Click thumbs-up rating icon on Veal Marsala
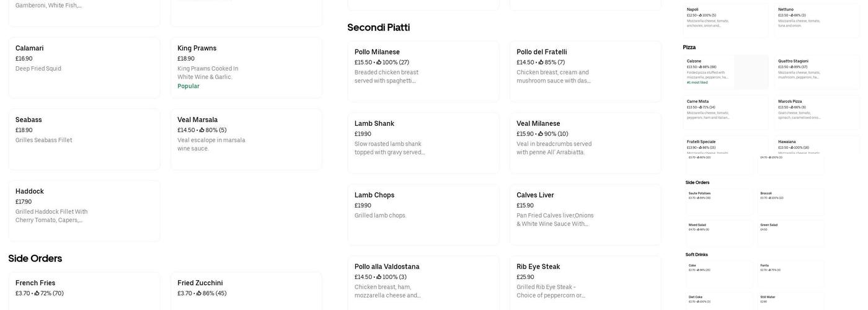Viewport: 868px width, 310px height. [202, 131]
